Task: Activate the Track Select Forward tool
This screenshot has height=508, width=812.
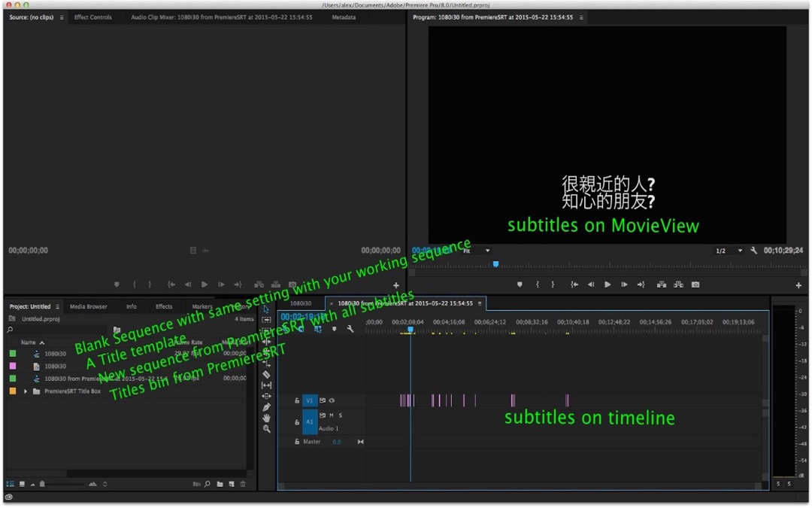Action: click(268, 318)
